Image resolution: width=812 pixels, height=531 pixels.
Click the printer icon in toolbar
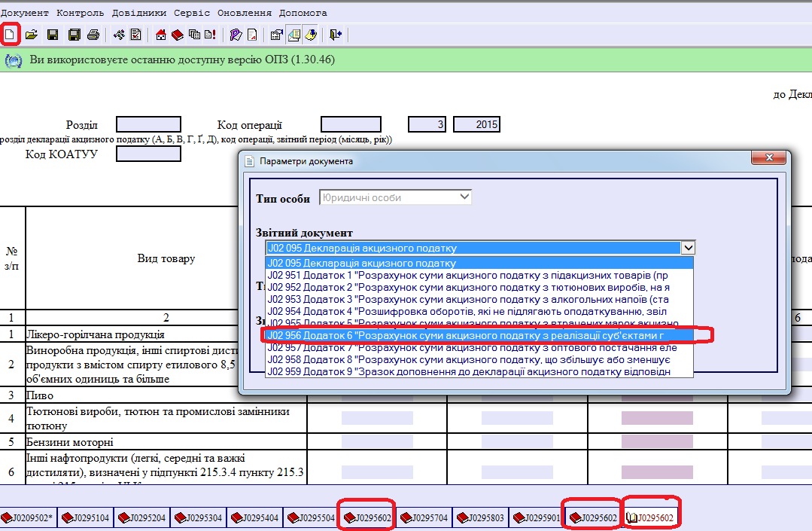click(93, 35)
